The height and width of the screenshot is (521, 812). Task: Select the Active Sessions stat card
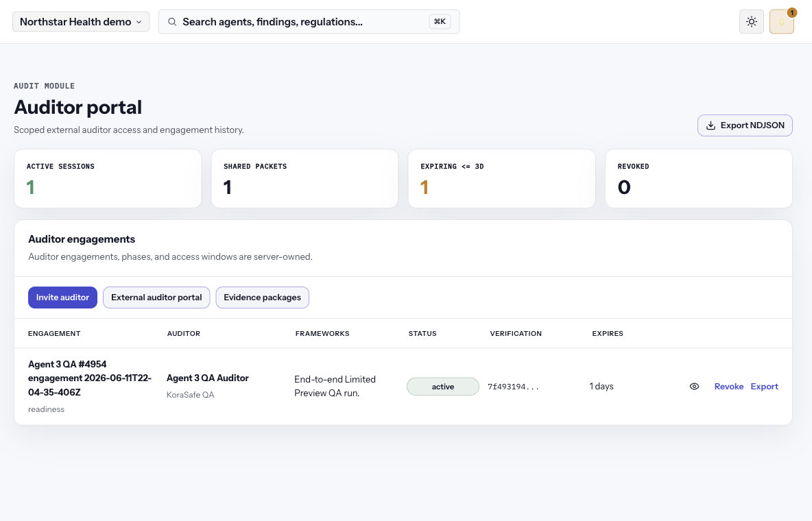(108, 179)
